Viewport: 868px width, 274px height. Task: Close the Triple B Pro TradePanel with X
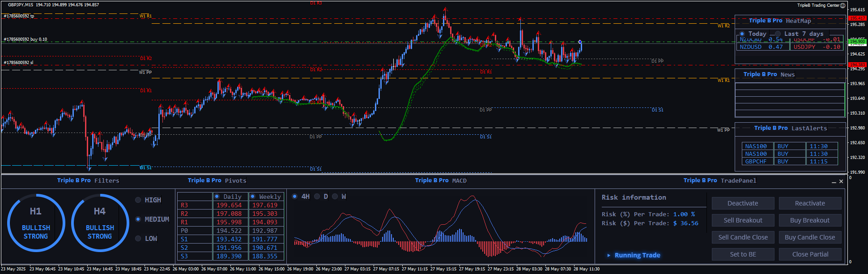click(841, 181)
